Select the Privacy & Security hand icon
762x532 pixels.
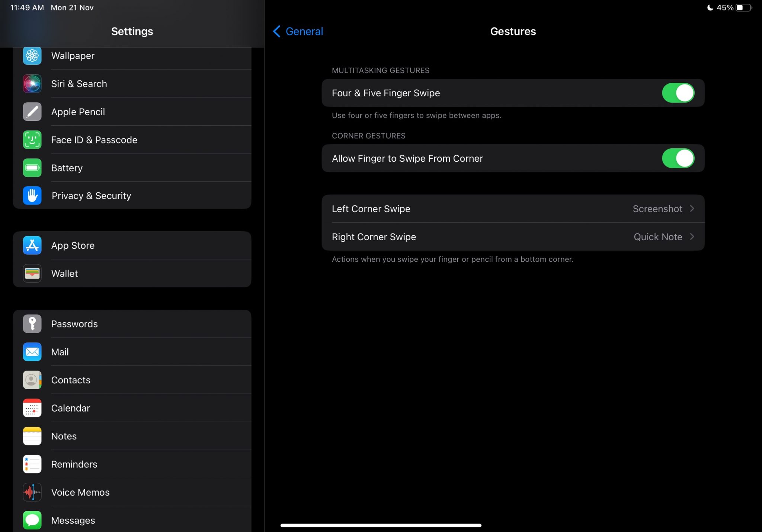click(x=32, y=196)
